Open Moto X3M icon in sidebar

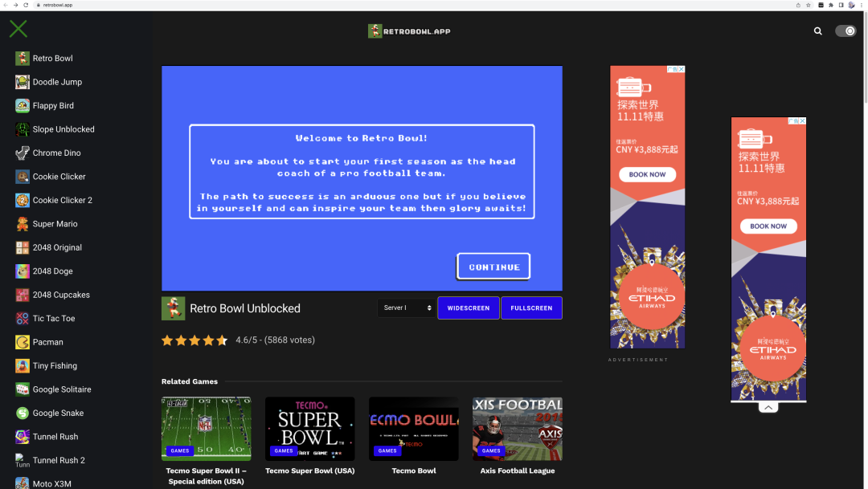point(23,483)
